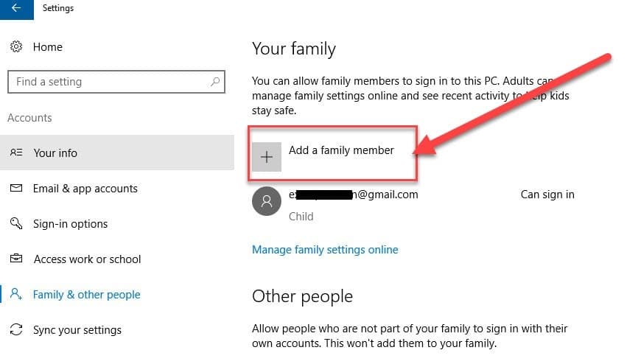Click Add a family member
The image size is (627, 364).
(340, 151)
